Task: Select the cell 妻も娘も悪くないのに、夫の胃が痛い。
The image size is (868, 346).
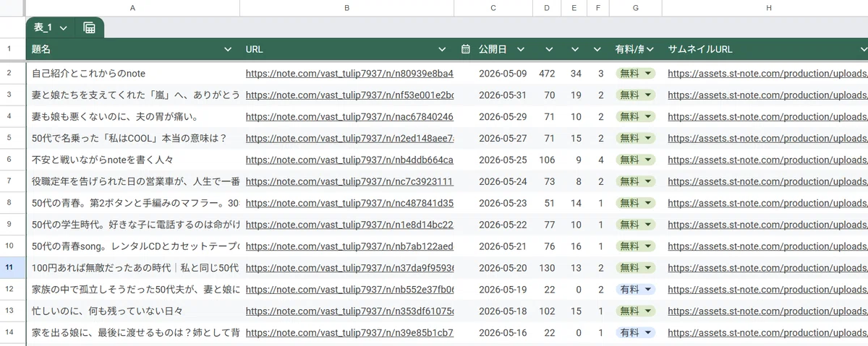Action: click(133, 117)
